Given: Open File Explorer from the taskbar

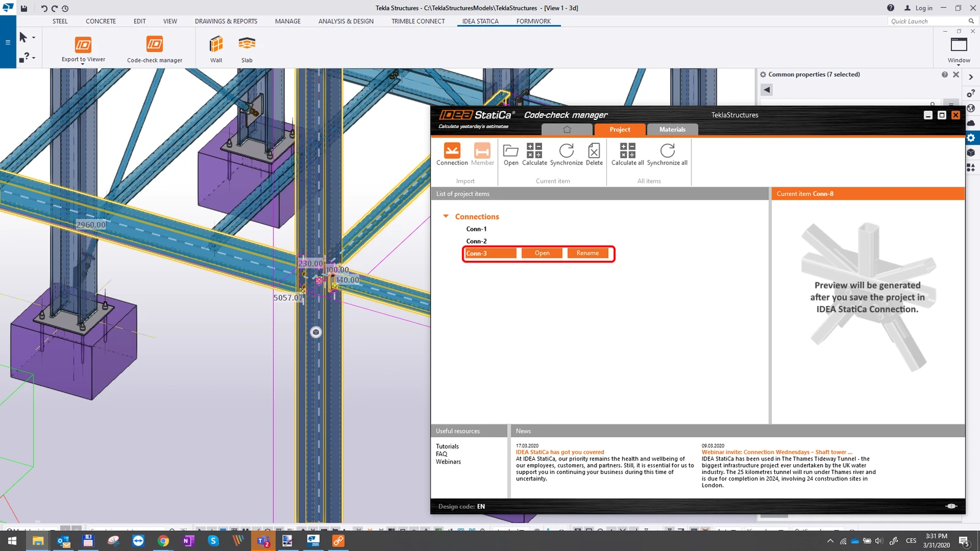Looking at the screenshot, I should point(38,541).
